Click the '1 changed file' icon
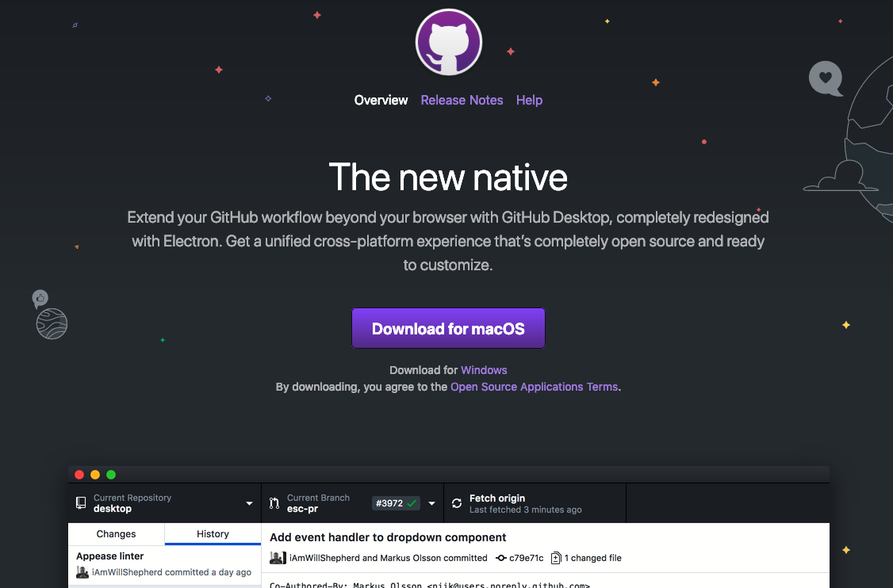Viewport: 893px width, 588px height. click(557, 557)
